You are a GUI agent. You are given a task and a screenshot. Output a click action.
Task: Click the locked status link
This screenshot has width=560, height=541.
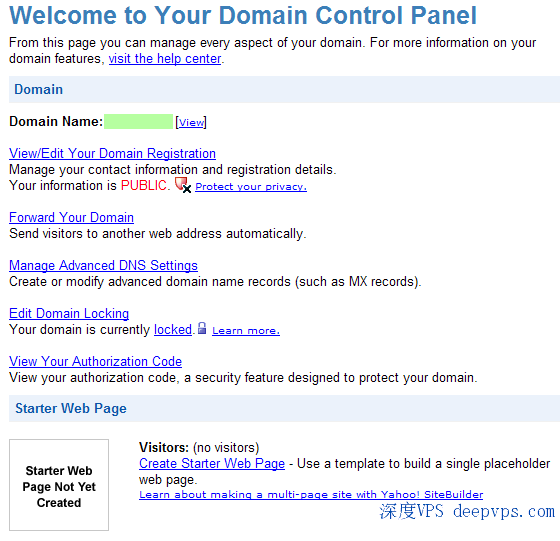173,329
